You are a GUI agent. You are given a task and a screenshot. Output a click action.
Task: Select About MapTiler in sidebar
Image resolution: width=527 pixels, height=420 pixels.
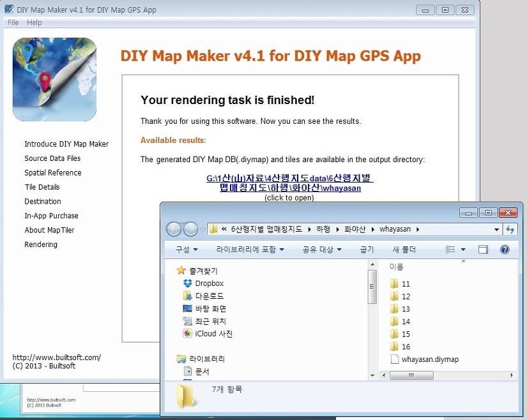tap(49, 230)
